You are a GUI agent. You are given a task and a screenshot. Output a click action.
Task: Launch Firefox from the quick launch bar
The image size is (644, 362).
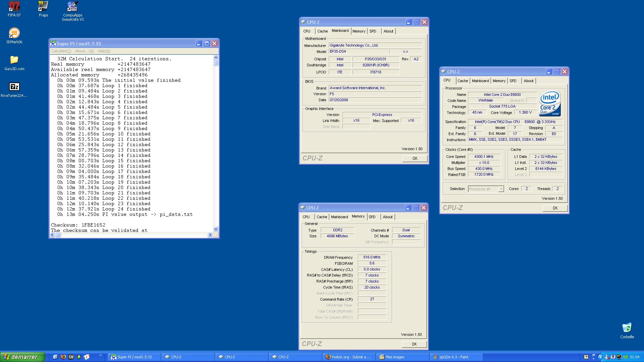click(x=63, y=357)
